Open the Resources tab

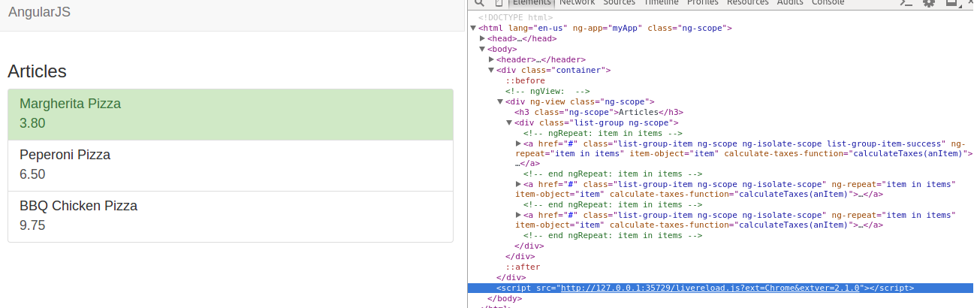click(x=747, y=3)
